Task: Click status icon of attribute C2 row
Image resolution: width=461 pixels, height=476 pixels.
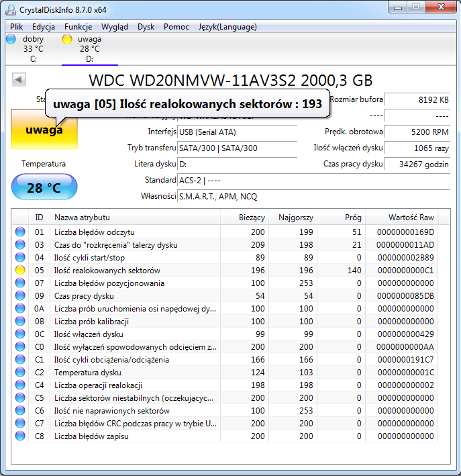Action: coord(20,372)
